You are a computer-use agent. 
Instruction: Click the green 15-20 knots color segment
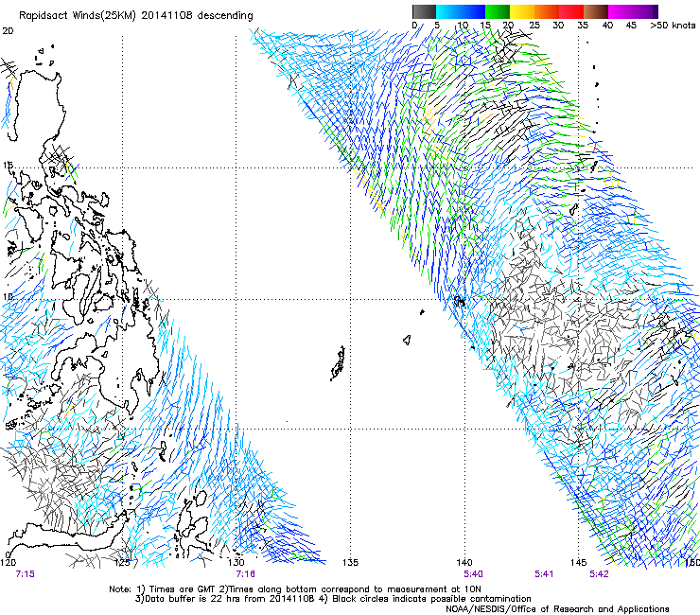498,11
